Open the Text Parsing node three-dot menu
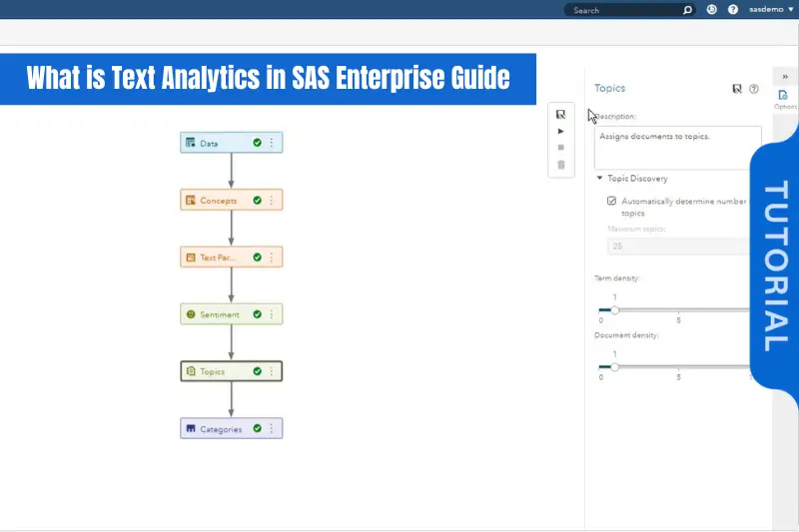The height and width of the screenshot is (532, 799). coord(272,258)
